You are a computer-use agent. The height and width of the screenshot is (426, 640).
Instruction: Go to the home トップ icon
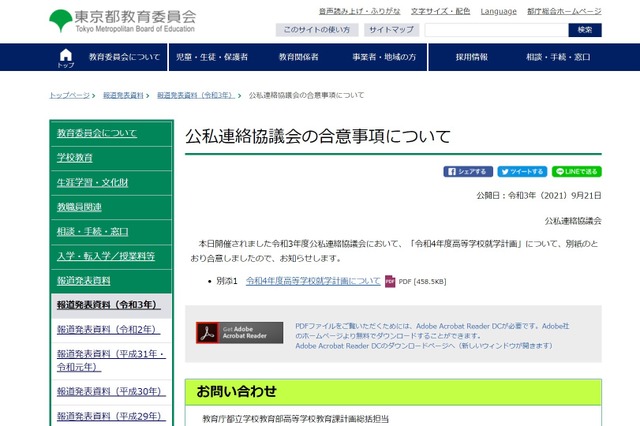(x=66, y=58)
